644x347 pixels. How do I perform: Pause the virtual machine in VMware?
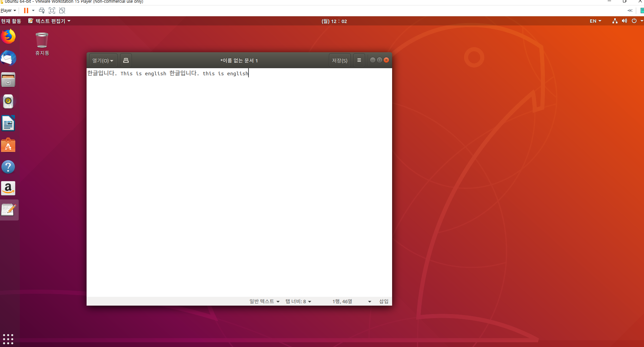pyautogui.click(x=26, y=11)
